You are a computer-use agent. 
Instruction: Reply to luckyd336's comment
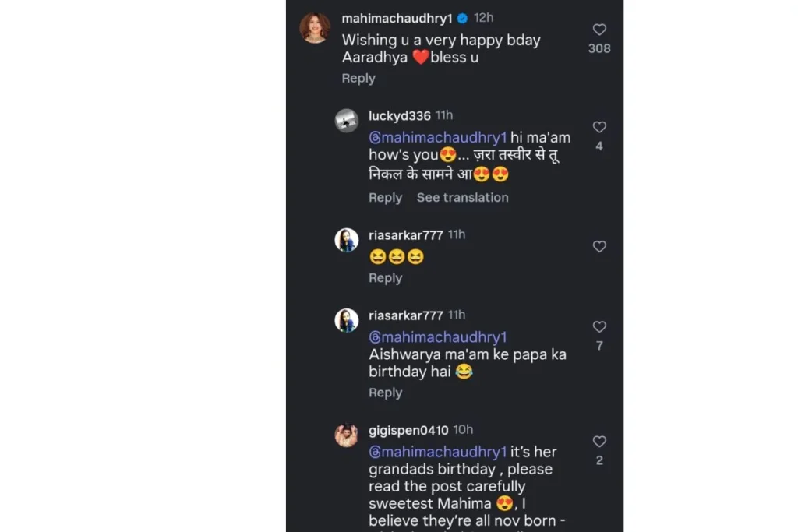385,198
